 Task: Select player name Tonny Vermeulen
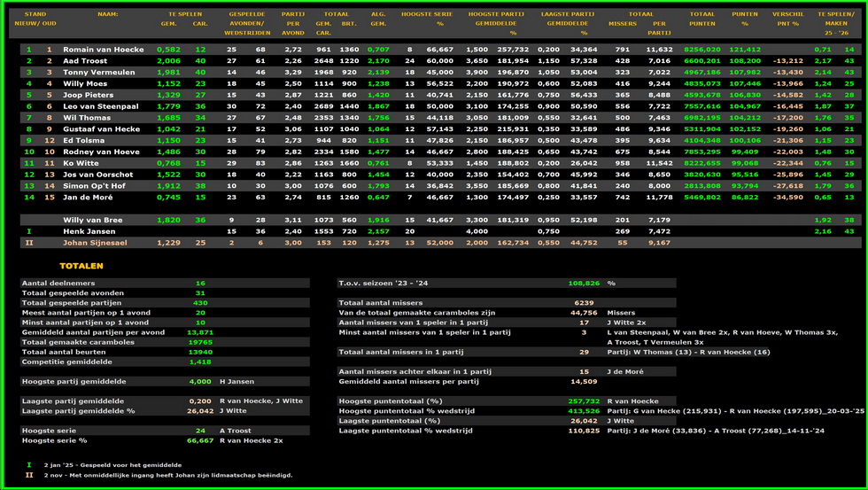(98, 72)
